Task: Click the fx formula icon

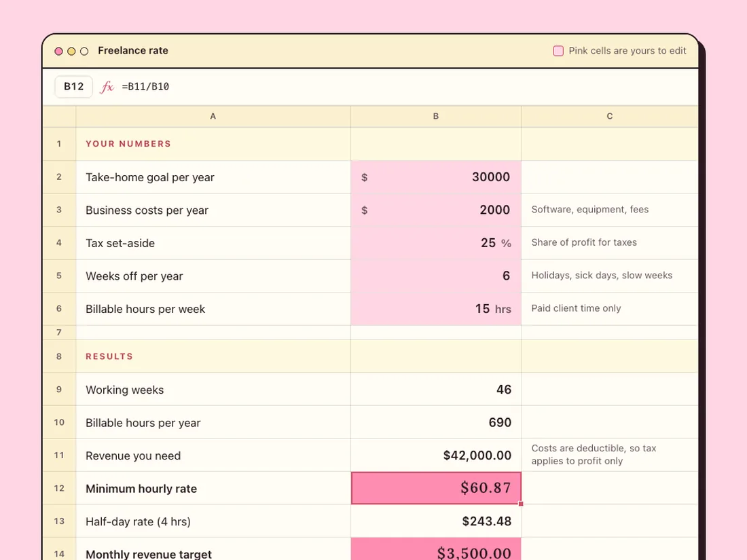Action: (x=107, y=87)
